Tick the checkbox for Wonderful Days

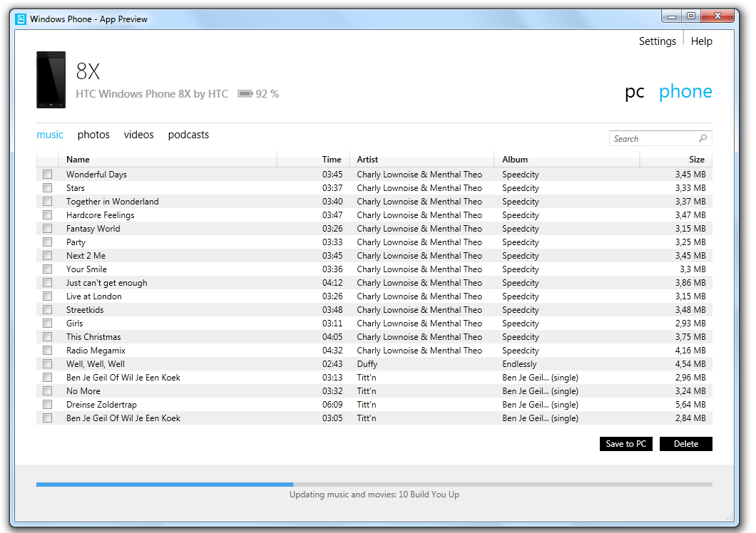tap(47, 174)
